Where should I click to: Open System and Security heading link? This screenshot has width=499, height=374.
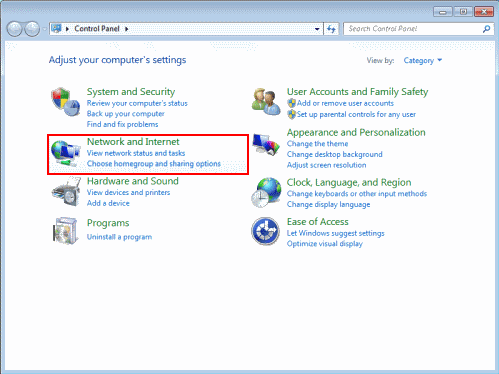(131, 92)
